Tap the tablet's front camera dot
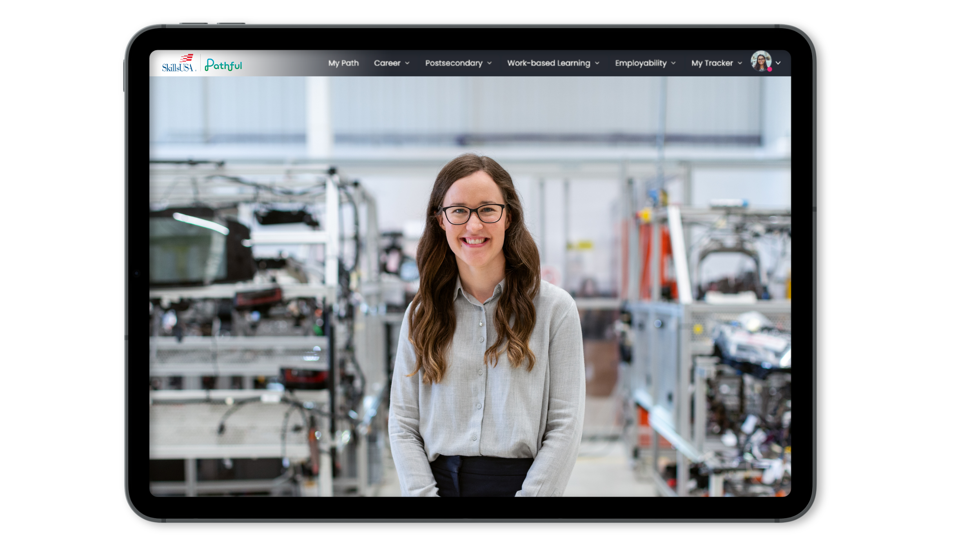This screenshot has height=551, width=980. [136, 273]
